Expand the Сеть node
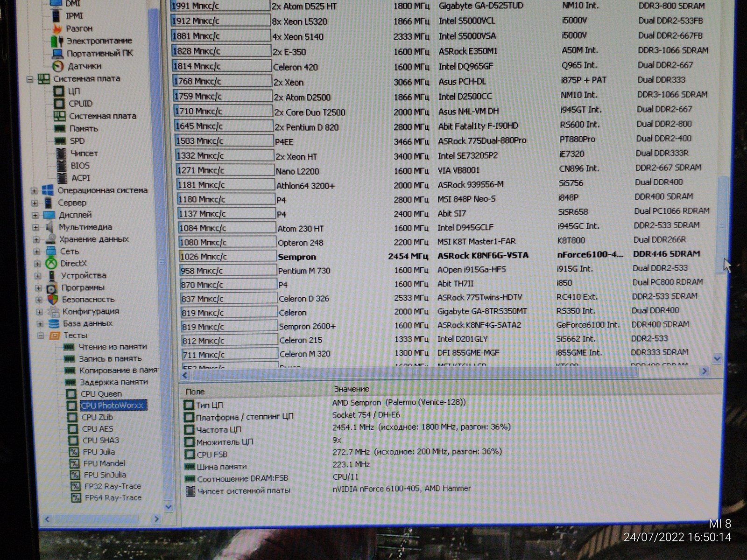The image size is (747, 560). point(37,252)
